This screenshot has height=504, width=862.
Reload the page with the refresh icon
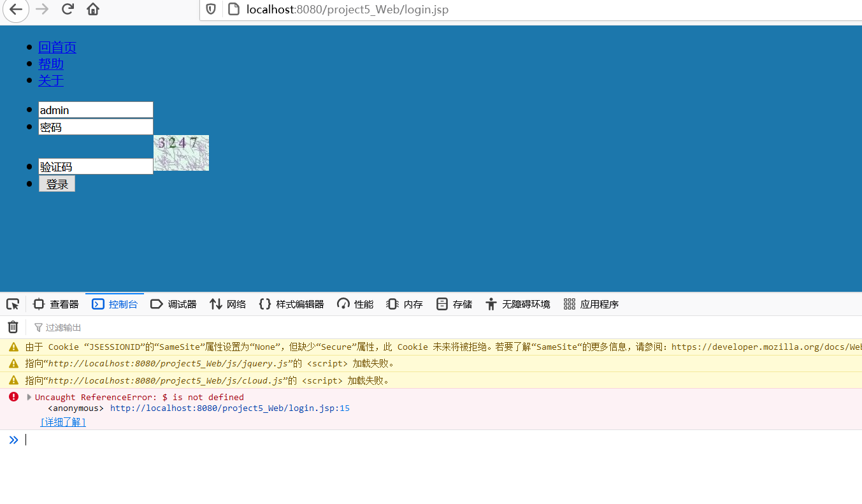point(68,9)
